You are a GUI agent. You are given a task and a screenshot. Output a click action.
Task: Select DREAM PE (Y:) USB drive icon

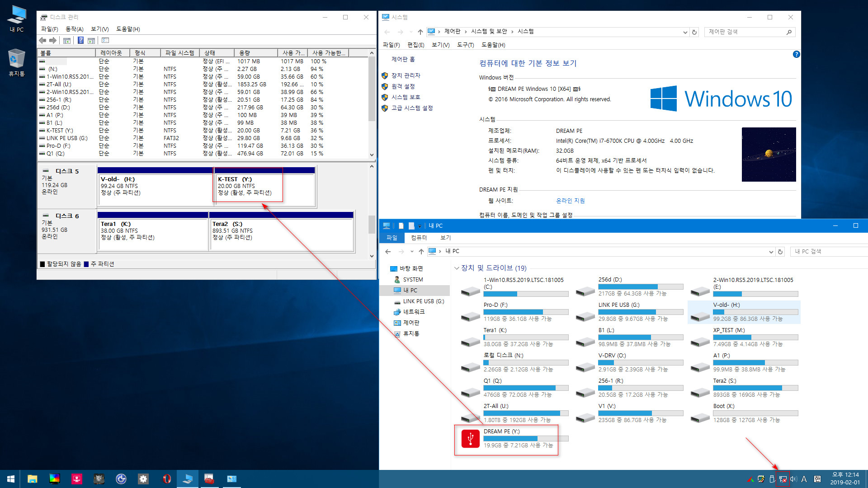[470, 439]
